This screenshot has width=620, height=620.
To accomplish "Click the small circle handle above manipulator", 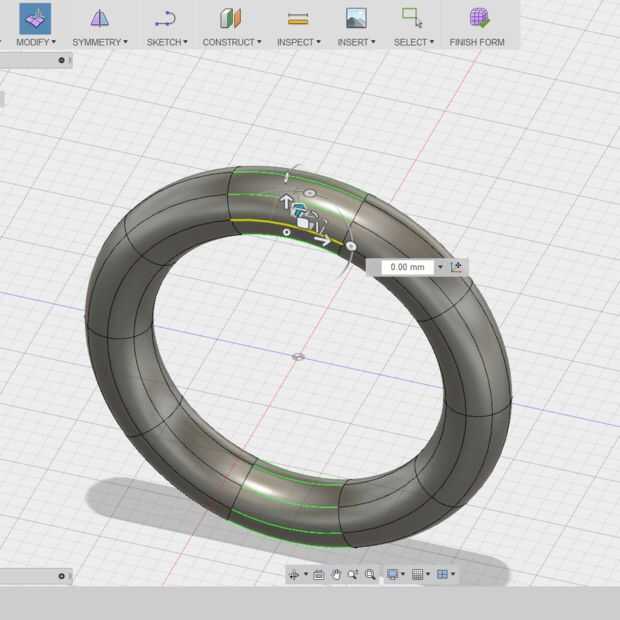I will (310, 193).
